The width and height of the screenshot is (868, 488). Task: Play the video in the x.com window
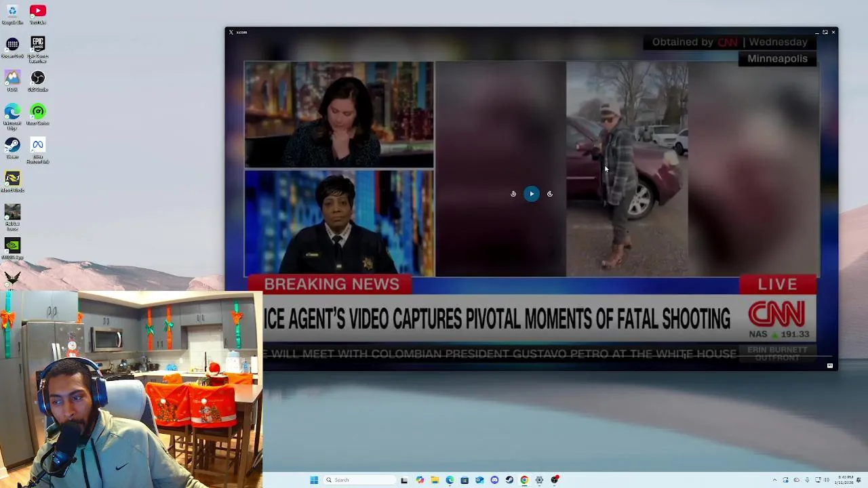coord(532,194)
